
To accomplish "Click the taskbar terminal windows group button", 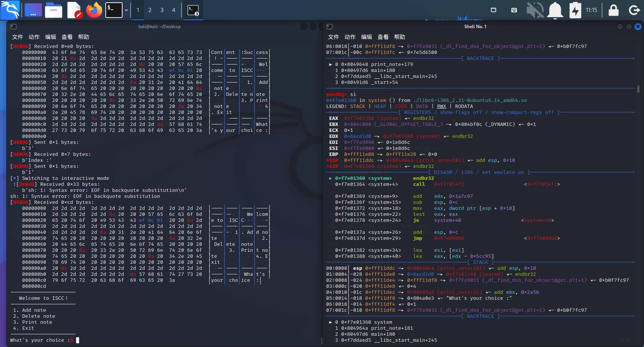I will pos(193,10).
